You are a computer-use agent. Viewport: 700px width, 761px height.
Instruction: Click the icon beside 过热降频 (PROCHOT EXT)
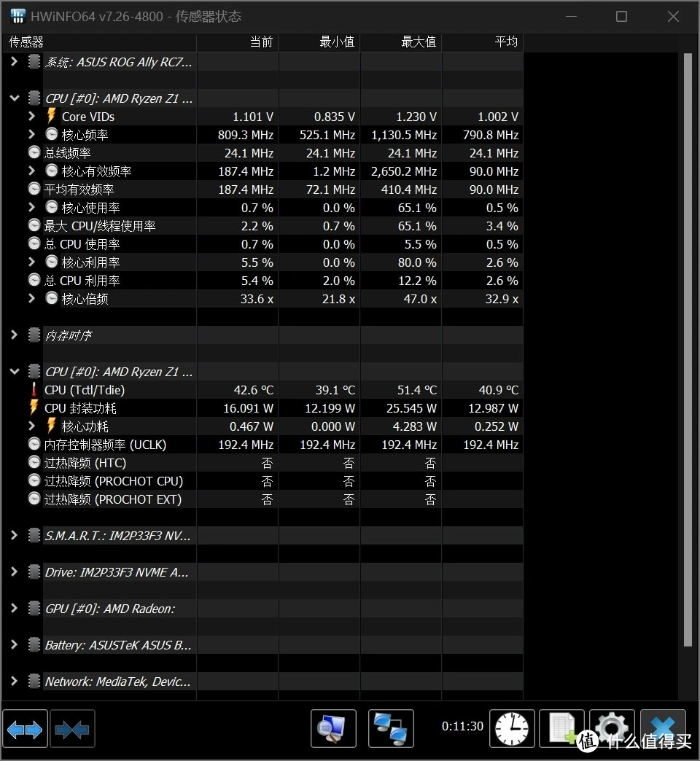[x=34, y=499]
